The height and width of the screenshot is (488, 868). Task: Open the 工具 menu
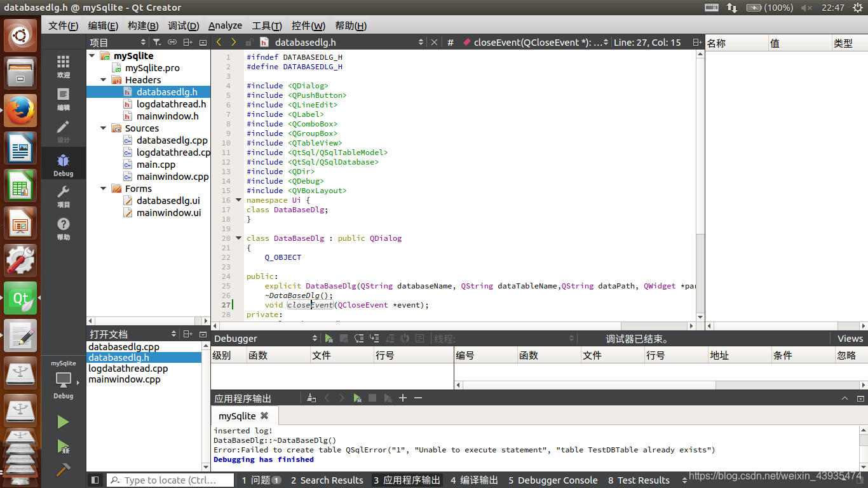(x=267, y=25)
